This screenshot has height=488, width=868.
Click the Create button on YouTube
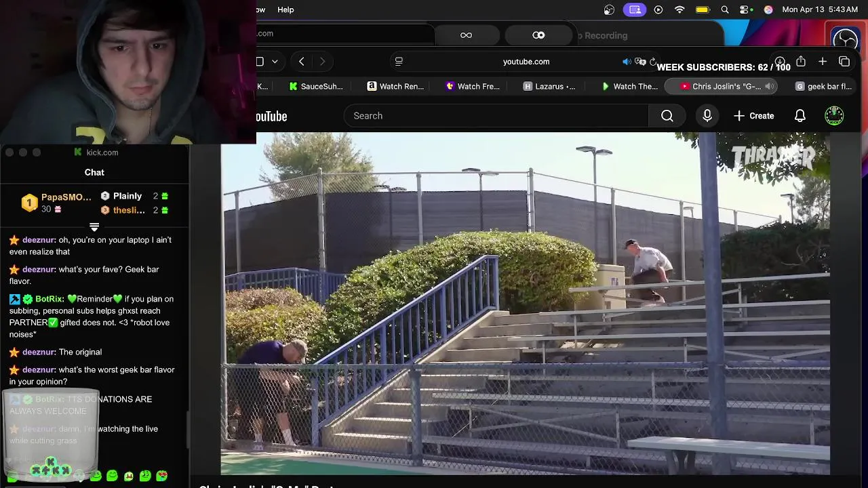tap(753, 116)
